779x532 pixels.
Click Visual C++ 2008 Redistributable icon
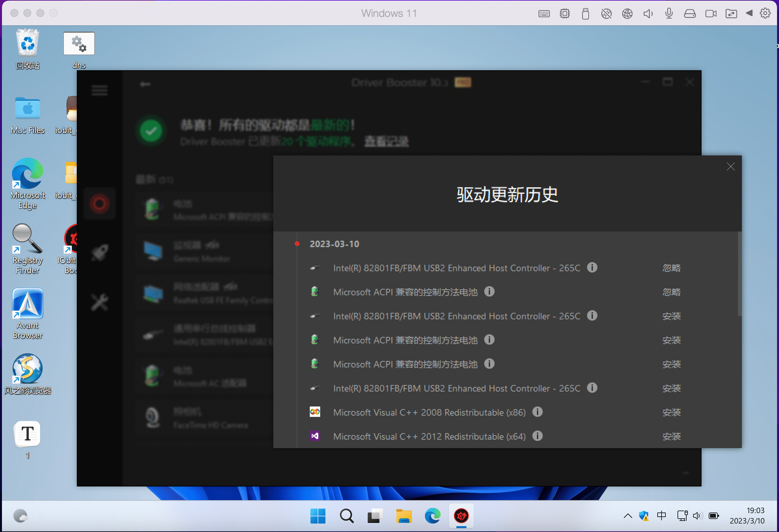pos(315,412)
